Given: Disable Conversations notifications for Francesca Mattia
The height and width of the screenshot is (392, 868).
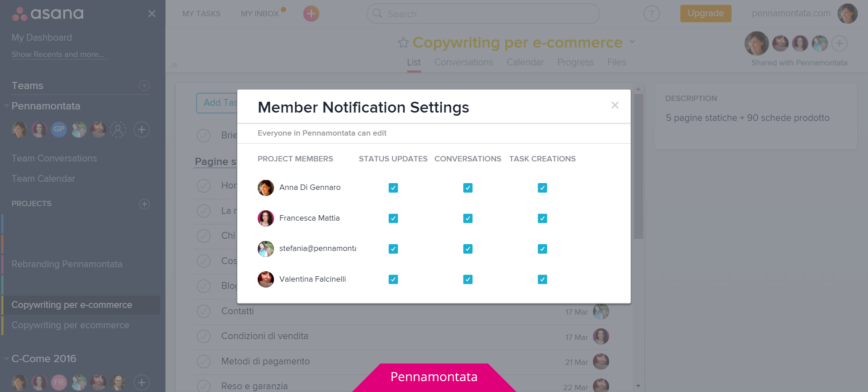Looking at the screenshot, I should [467, 218].
